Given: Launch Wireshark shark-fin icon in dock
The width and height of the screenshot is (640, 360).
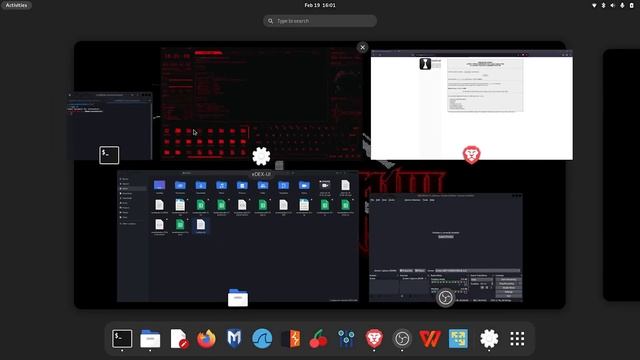Looking at the screenshot, I should point(262,339).
